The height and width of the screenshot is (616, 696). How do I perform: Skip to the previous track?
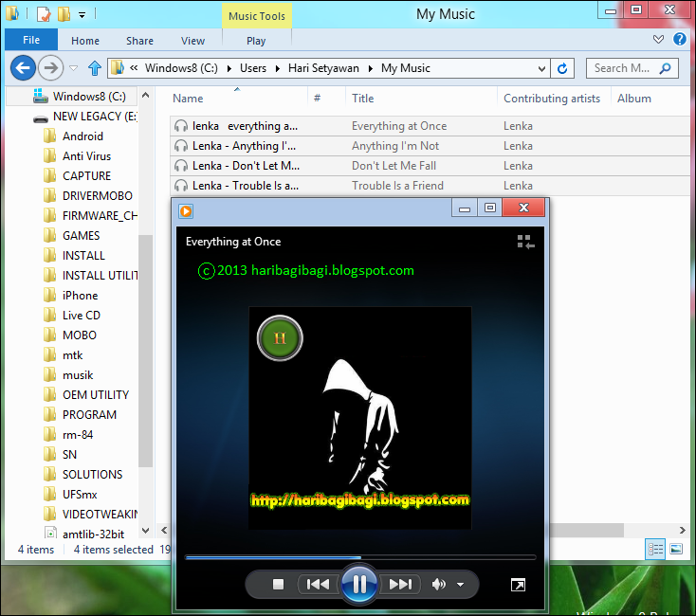click(318, 585)
